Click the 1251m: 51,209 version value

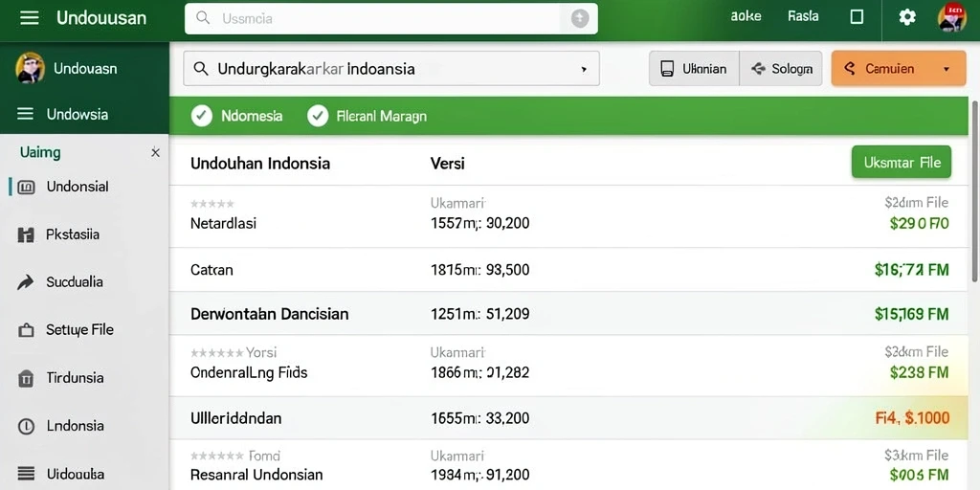(x=480, y=314)
